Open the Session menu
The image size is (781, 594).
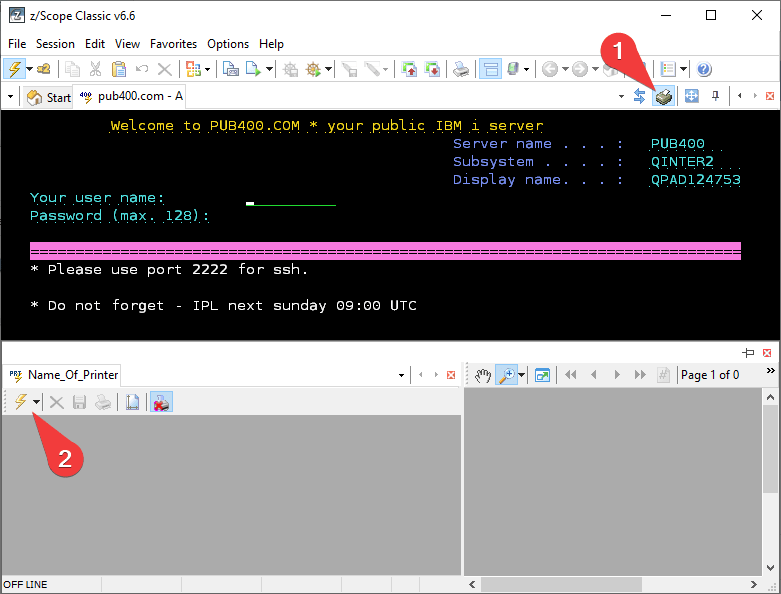[x=55, y=44]
